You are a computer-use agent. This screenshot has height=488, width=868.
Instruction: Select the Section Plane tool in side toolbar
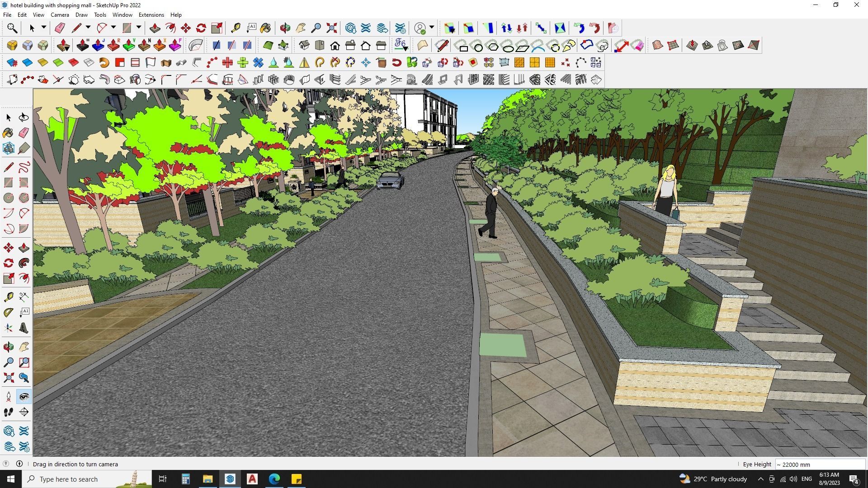point(24,412)
